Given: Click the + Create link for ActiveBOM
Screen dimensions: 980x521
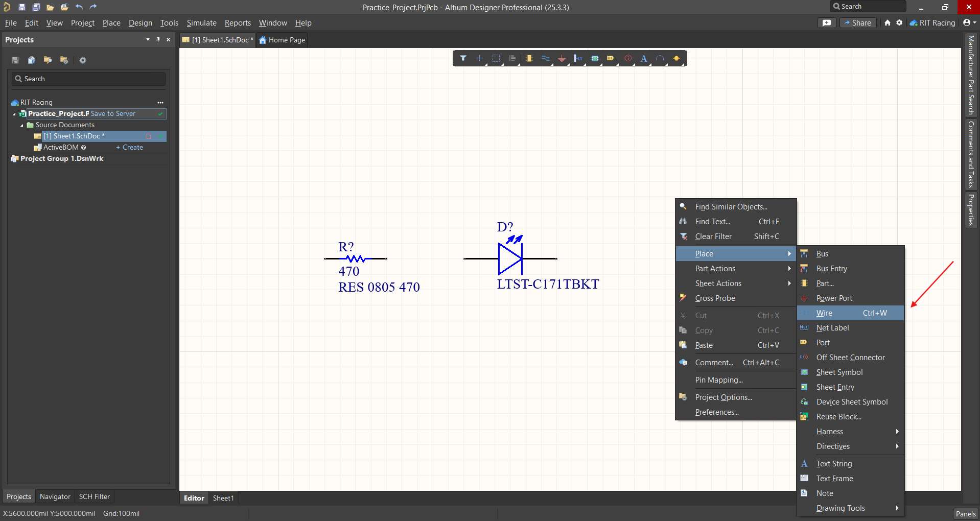Looking at the screenshot, I should [129, 148].
